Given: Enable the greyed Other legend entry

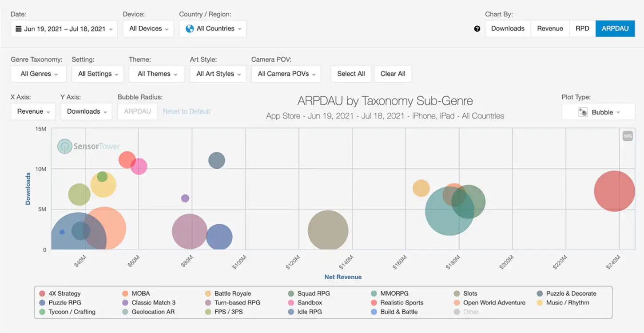Looking at the screenshot, I should pos(466,312).
